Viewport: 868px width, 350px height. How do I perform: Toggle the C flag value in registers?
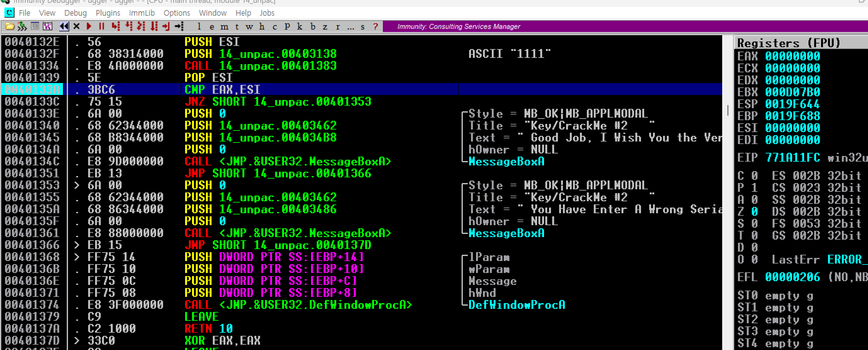tap(754, 176)
